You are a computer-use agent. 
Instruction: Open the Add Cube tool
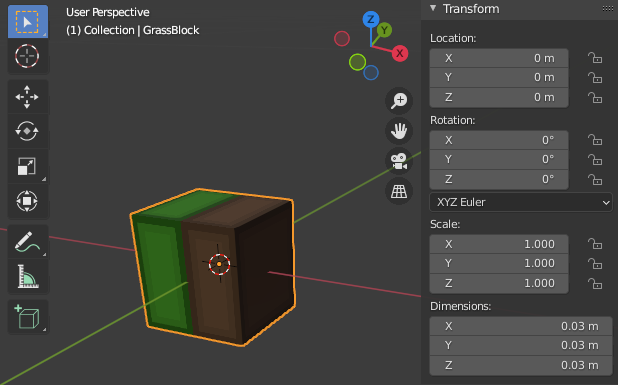tap(28, 317)
